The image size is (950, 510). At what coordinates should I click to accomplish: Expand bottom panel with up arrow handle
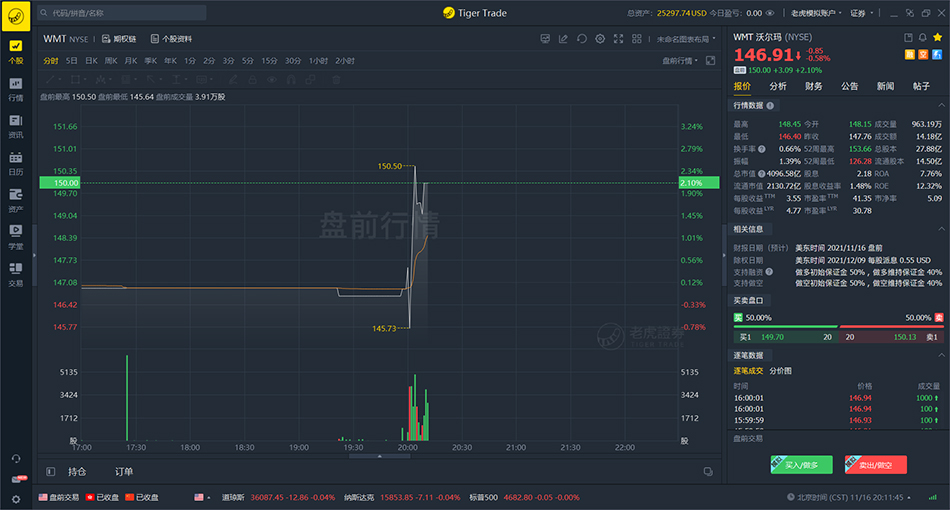point(380,457)
